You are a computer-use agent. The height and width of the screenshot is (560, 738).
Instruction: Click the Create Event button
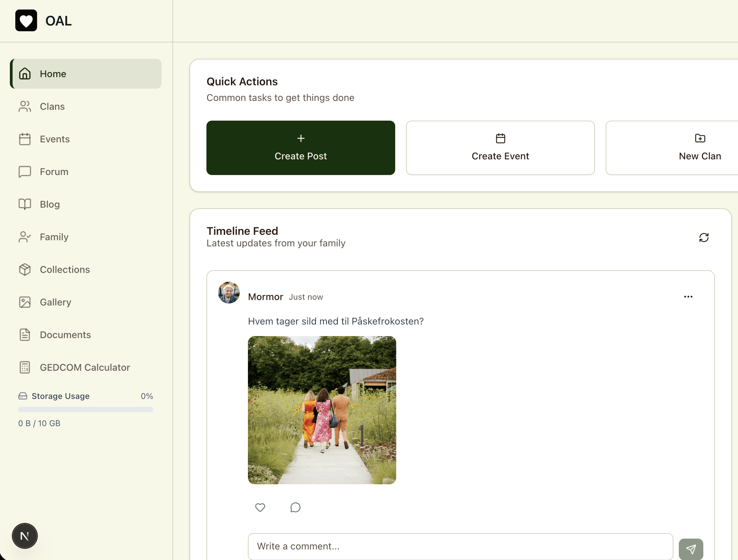click(500, 148)
